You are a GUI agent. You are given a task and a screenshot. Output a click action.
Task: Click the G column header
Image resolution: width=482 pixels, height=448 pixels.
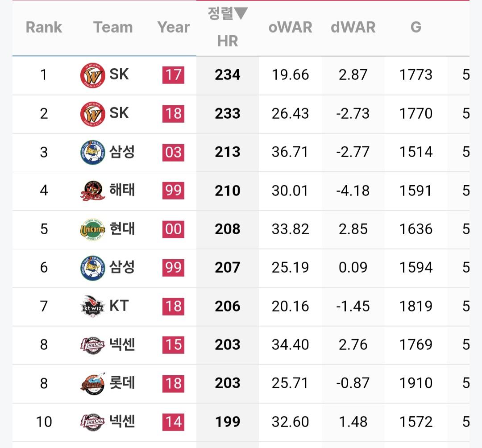point(416,27)
